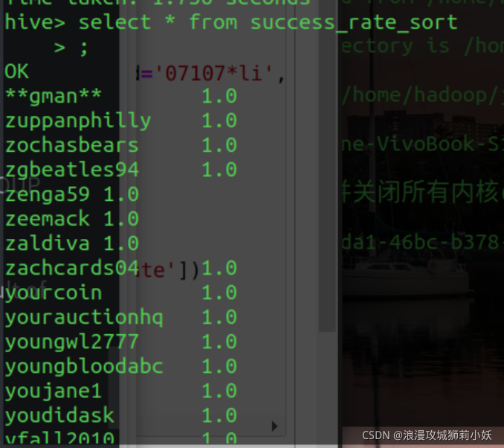Viewport: 504px width, 448px height.
Task: Select the yourcoin row
Action: coord(121,293)
